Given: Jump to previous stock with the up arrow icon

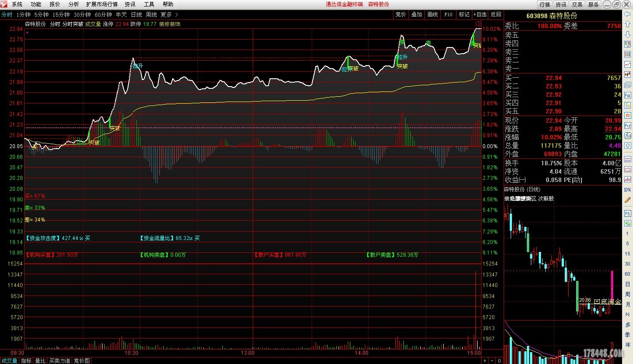Looking at the screenshot, I should (x=627, y=25).
